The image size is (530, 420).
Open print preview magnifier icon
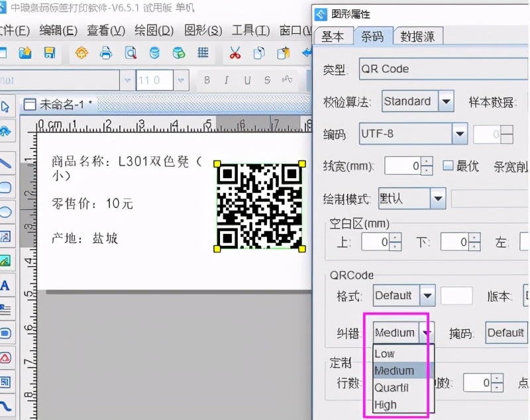click(x=131, y=53)
